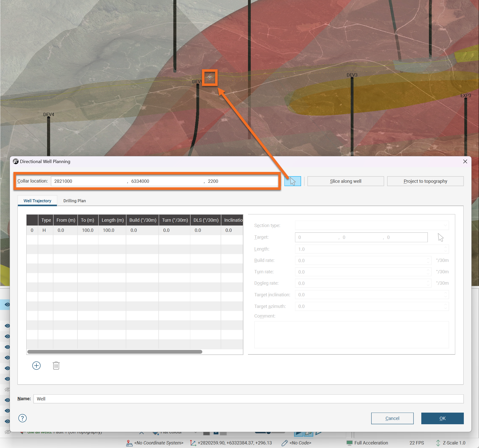Click the Target inclination spinner arrows
Image resolution: width=479 pixels, height=448 pixels.
(445, 295)
